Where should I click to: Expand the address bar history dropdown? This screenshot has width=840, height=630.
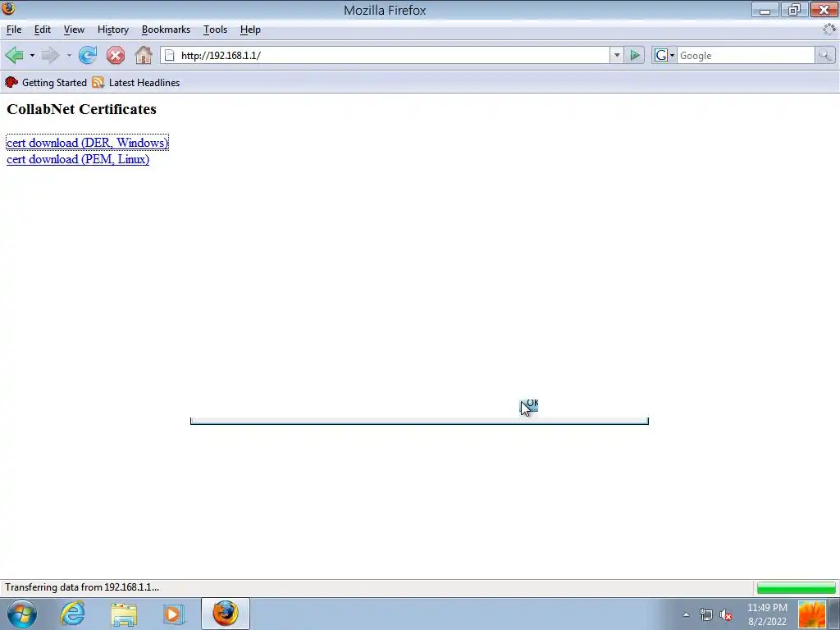(x=617, y=55)
